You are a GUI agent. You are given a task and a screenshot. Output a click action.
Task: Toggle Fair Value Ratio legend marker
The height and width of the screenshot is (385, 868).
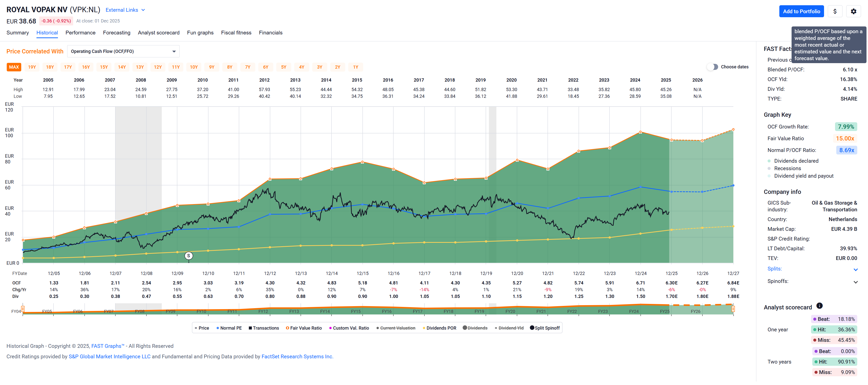click(x=303, y=328)
